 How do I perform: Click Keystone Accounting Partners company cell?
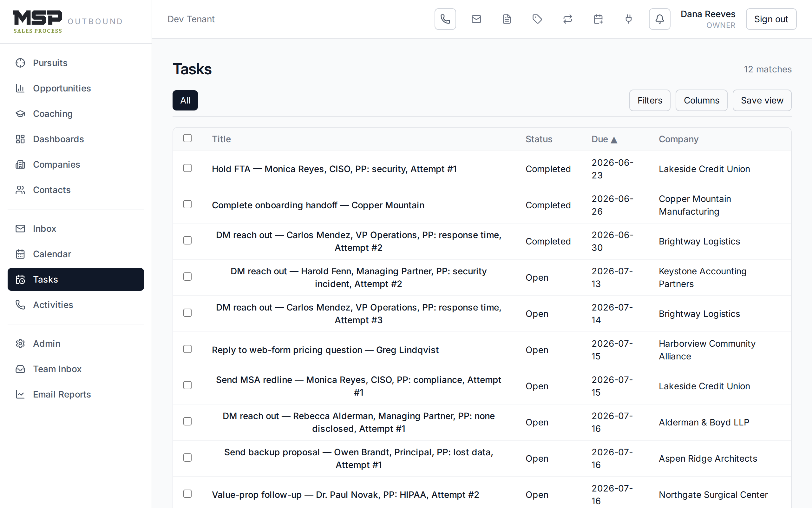pos(703,277)
